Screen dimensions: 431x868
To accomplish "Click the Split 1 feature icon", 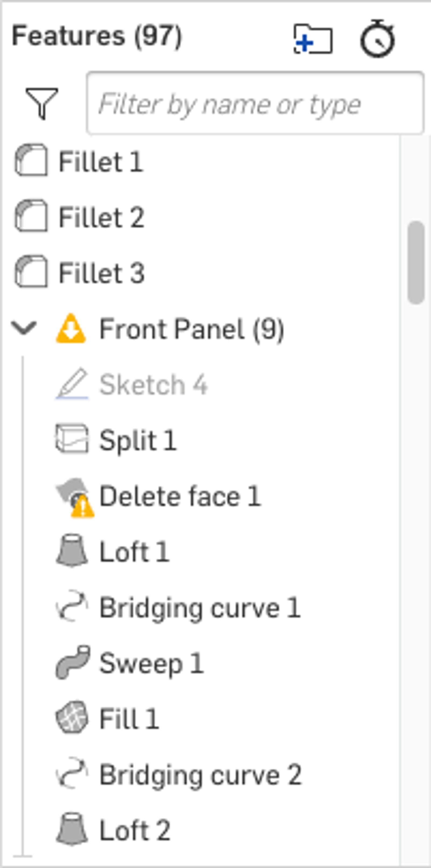I will [72, 439].
